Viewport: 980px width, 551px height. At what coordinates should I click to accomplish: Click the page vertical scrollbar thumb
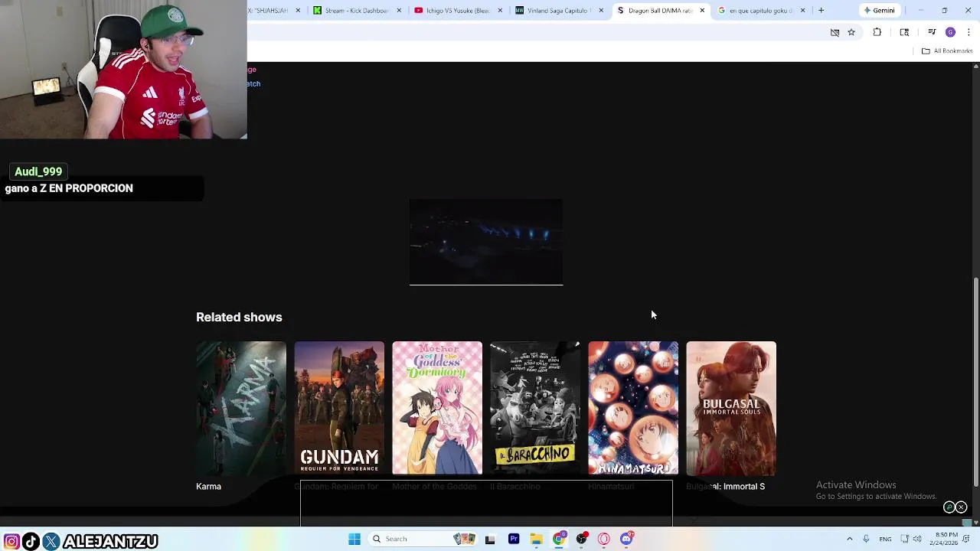click(975, 380)
